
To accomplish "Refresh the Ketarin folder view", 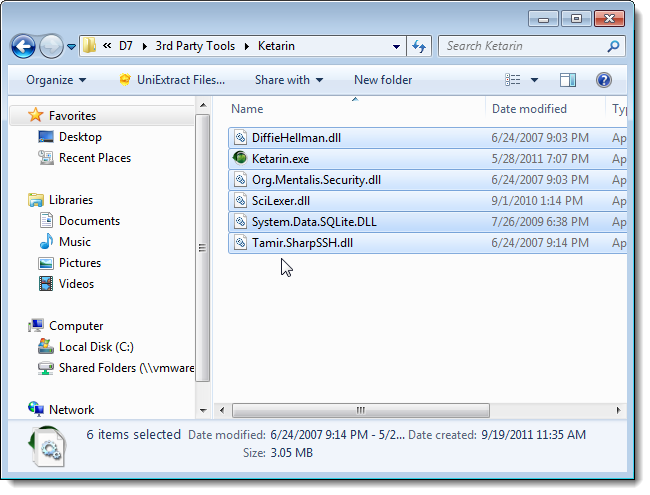I will coord(419,46).
